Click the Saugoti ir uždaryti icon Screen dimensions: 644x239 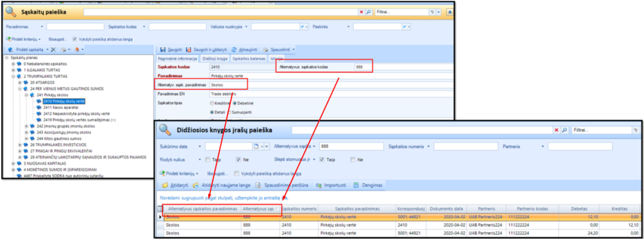pos(189,49)
